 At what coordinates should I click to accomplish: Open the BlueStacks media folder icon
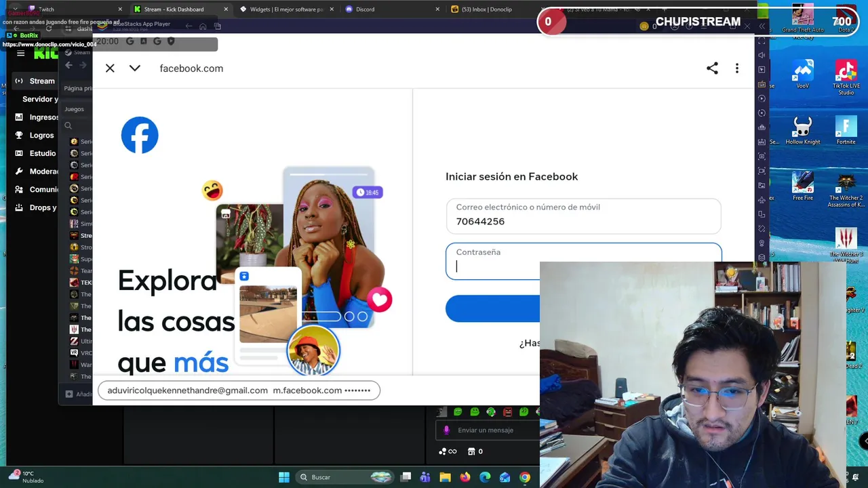pyautogui.click(x=762, y=185)
